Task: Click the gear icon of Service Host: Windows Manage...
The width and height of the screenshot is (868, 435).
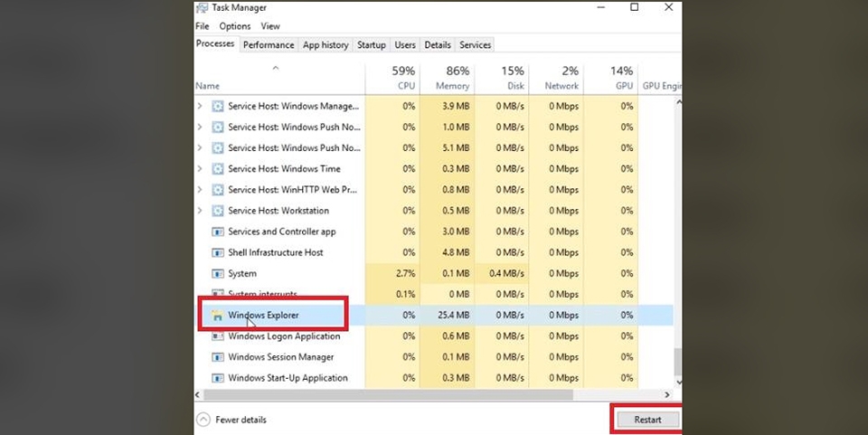Action: click(218, 106)
